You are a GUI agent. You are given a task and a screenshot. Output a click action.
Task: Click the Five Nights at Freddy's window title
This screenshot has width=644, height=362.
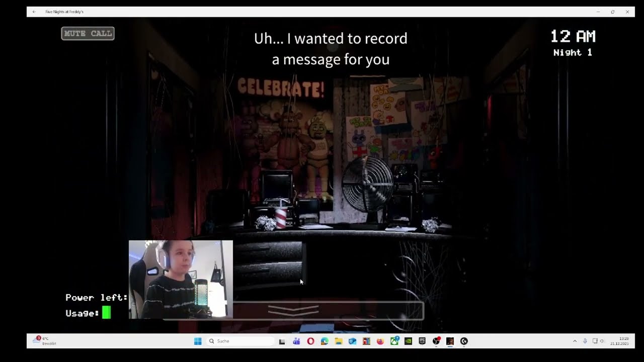(x=64, y=12)
